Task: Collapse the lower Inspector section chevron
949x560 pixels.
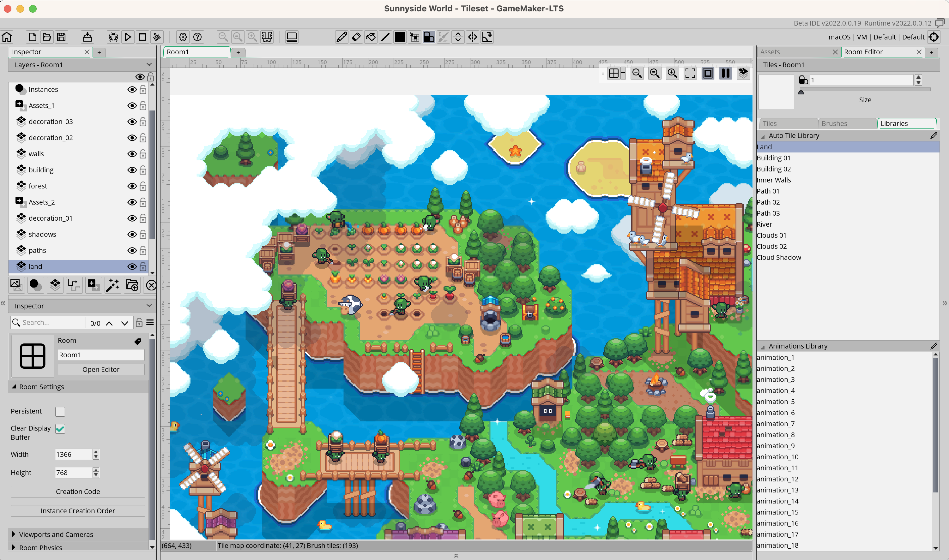Action: 149,306
